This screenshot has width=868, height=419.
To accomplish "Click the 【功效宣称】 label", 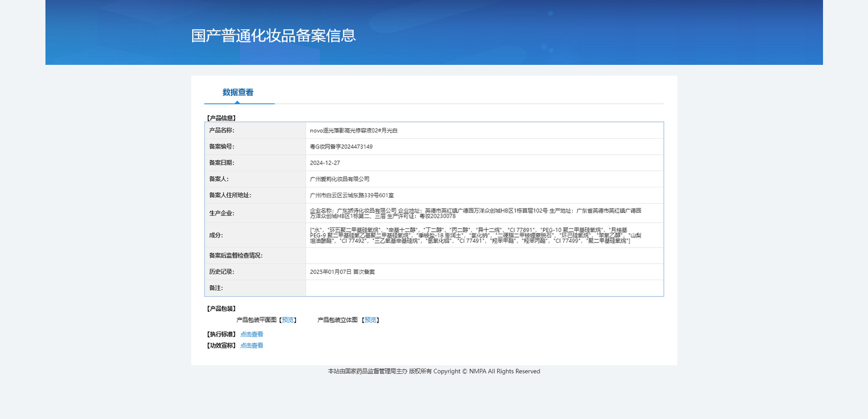I will coord(222,346).
